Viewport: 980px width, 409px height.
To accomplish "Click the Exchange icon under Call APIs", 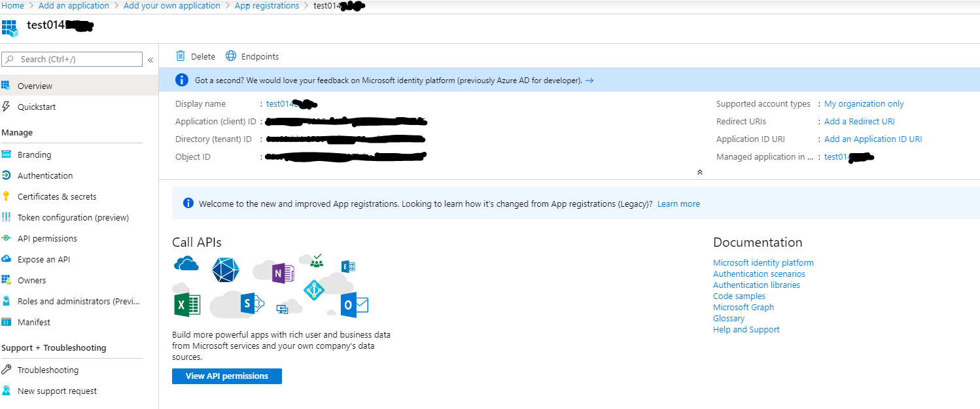I will (x=348, y=266).
